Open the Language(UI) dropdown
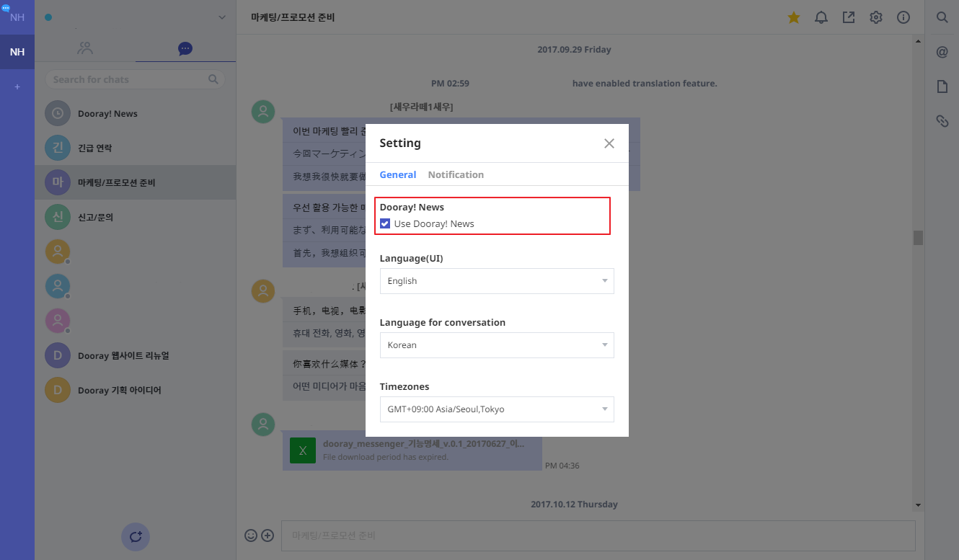The image size is (959, 560). tap(497, 281)
